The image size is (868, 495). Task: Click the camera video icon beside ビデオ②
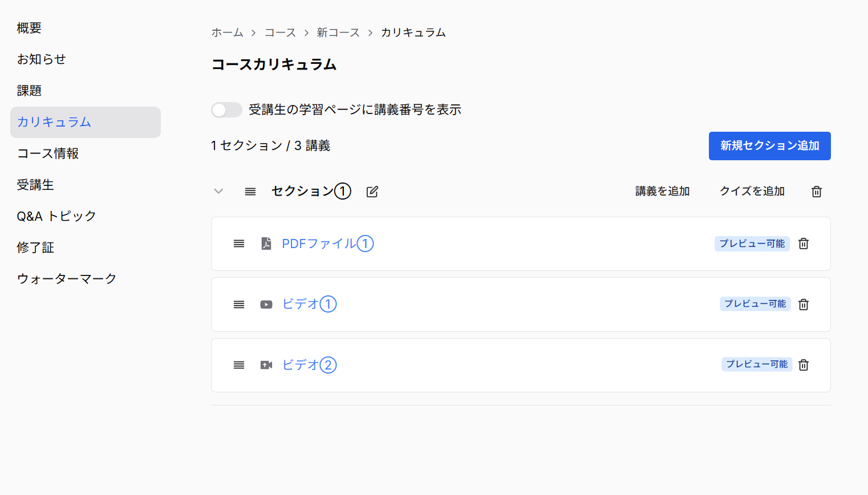[x=266, y=365]
